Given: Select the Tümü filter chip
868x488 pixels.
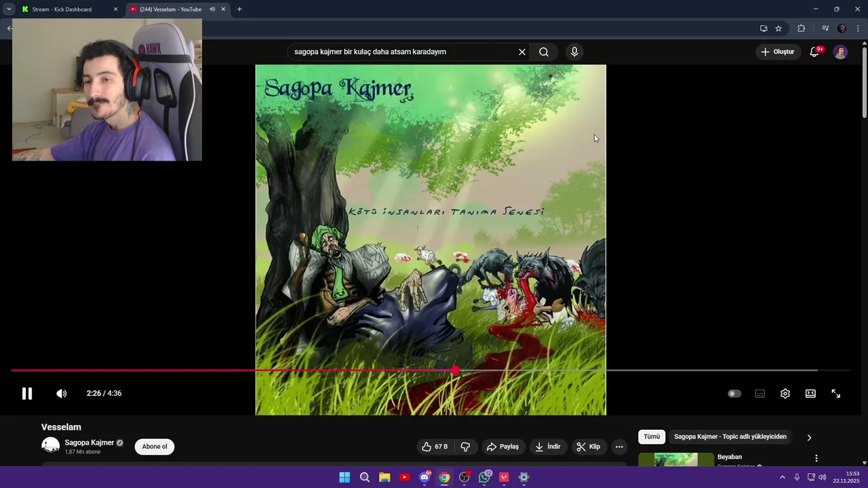Looking at the screenshot, I should click(652, 437).
